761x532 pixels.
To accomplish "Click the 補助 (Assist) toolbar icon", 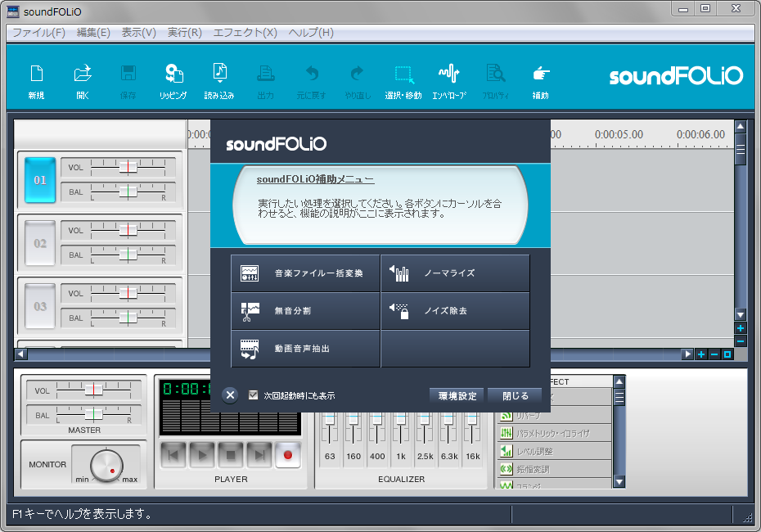I will pyautogui.click(x=541, y=82).
